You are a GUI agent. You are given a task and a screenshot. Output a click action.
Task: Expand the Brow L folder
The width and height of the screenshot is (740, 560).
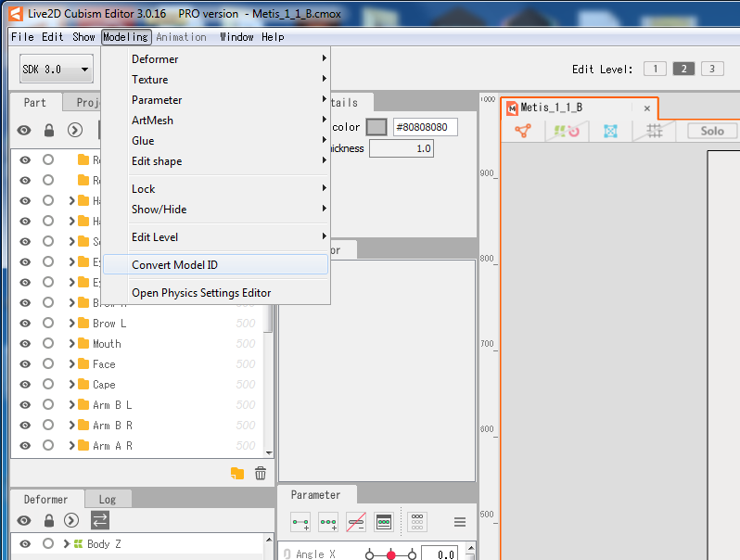[71, 324]
